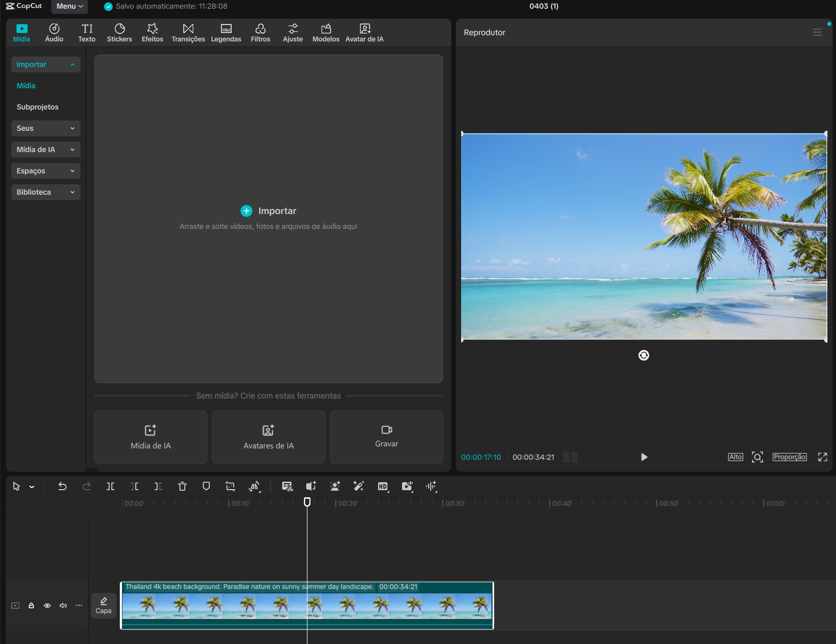Click the rotate handle below the preview
The height and width of the screenshot is (644, 836).
tap(643, 356)
